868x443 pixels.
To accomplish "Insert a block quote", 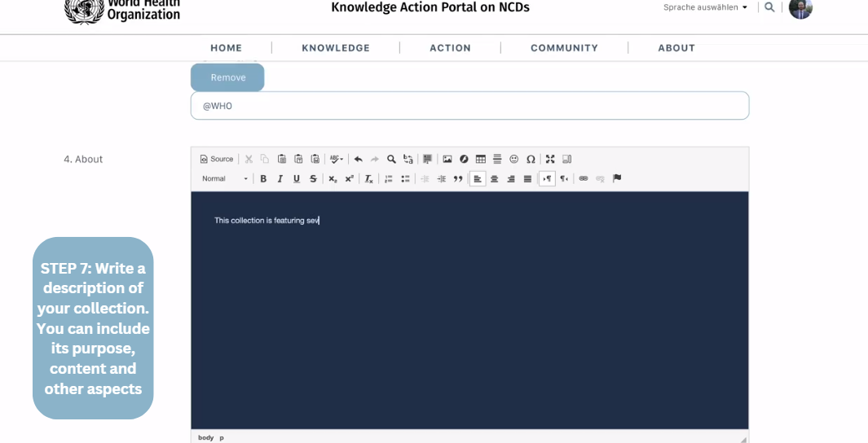I will (458, 179).
